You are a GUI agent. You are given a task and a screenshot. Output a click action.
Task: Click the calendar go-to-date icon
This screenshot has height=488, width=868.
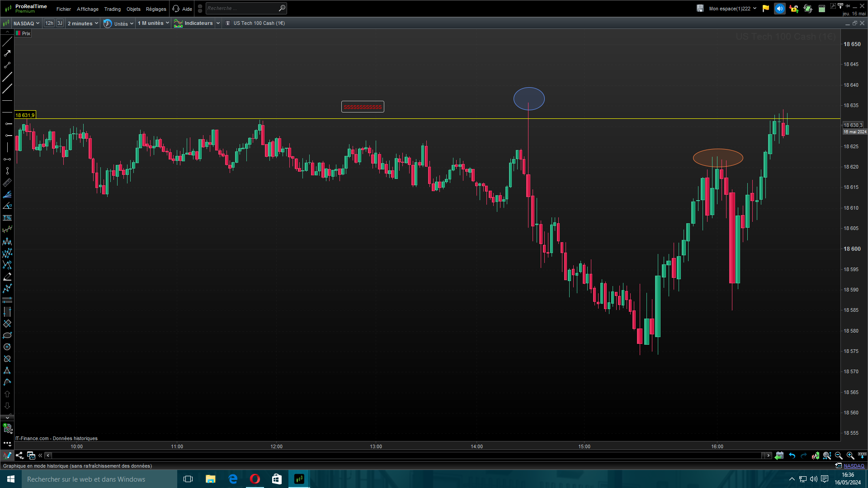click(779, 455)
